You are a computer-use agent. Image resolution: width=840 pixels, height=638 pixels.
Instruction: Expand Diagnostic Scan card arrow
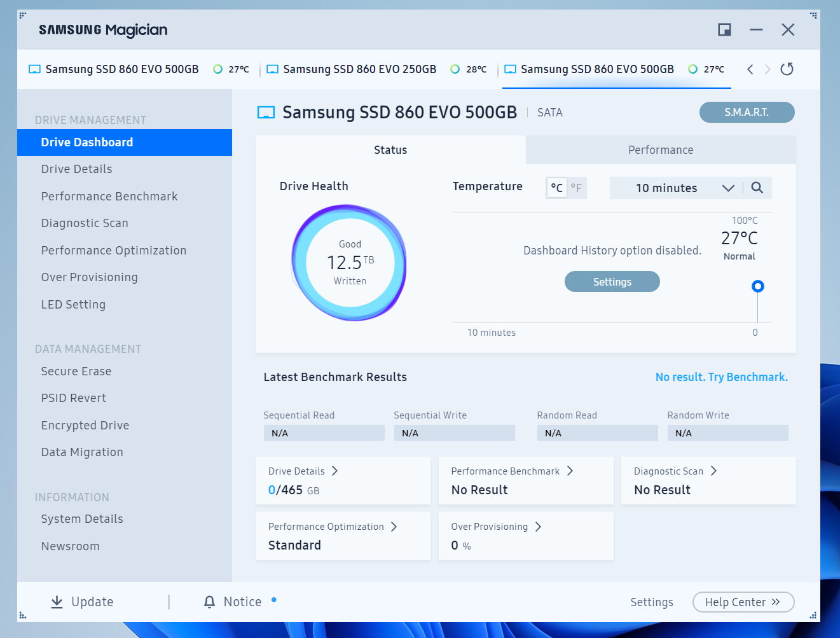[713, 471]
